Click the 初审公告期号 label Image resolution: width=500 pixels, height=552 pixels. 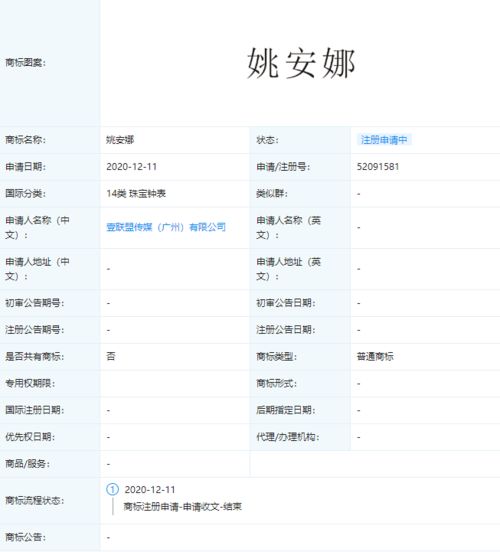[x=35, y=303]
